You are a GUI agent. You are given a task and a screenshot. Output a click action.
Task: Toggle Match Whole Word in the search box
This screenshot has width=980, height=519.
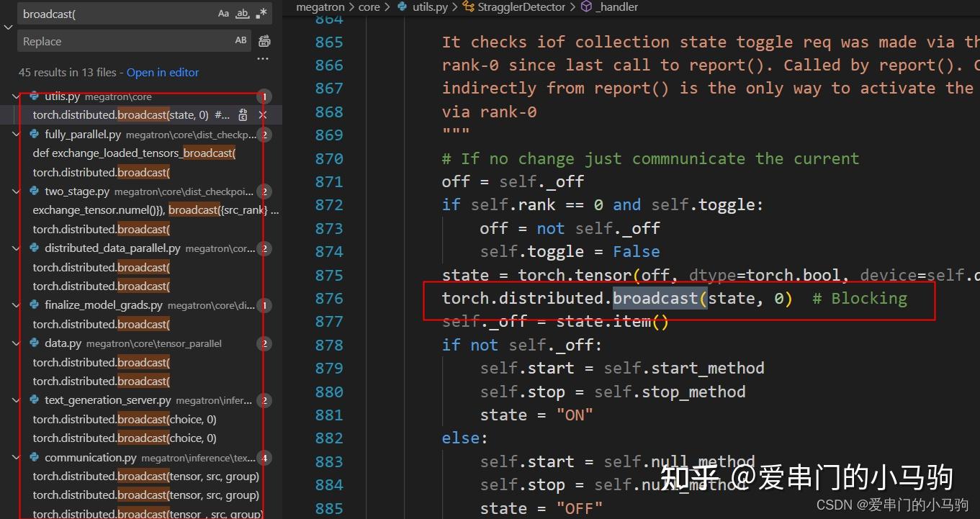tap(242, 13)
